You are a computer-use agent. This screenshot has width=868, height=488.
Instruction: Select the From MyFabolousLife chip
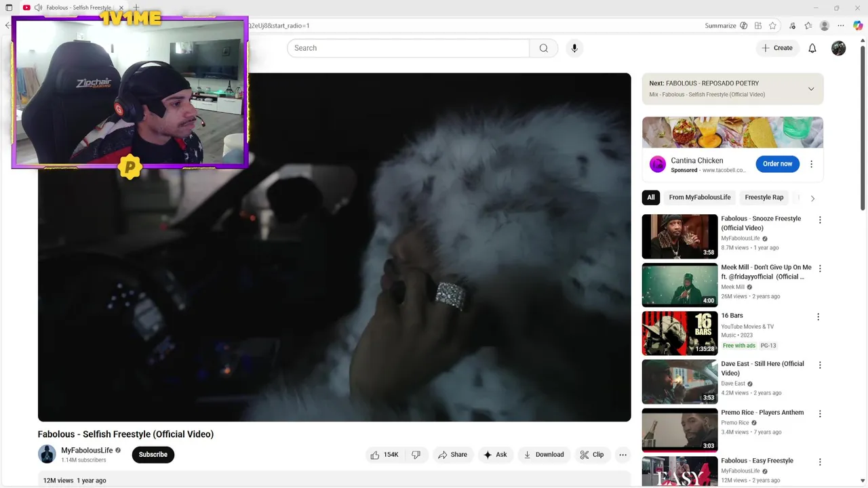700,197
